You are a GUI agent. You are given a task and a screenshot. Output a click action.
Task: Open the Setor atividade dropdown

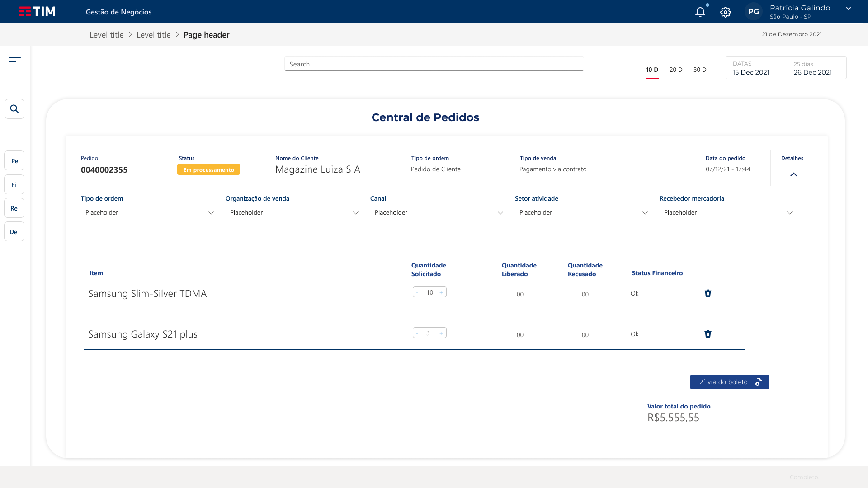(x=584, y=213)
